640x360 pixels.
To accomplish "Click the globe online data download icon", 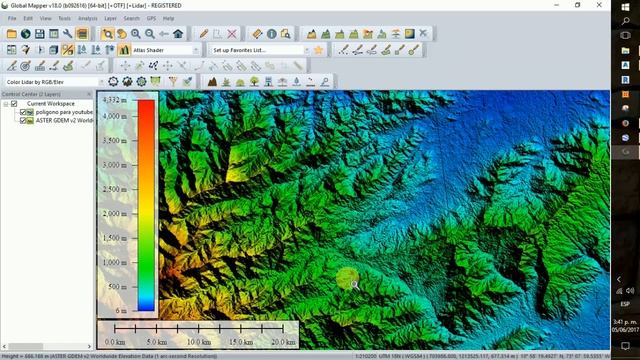I will point(25,34).
